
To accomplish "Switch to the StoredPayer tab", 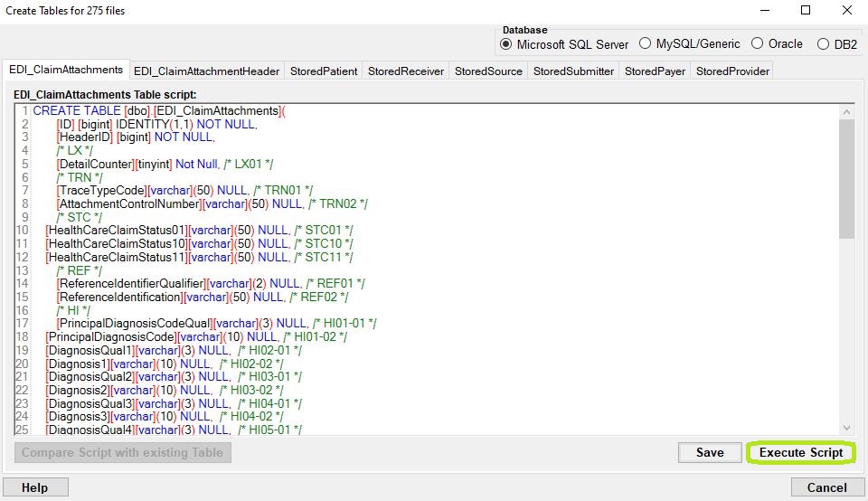I will 655,71.
